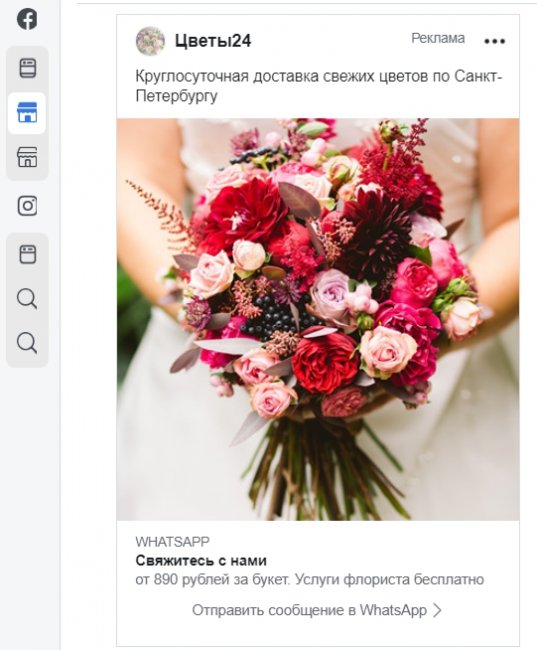Select the blue highlighted Marketplace placement icon
Image resolution: width=537 pixels, height=650 pixels.
coord(27,112)
